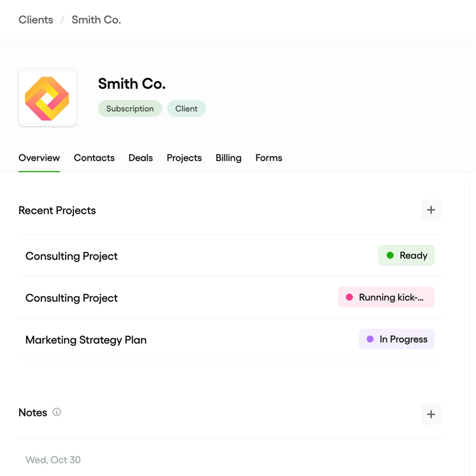The image size is (476, 476).
Task: Open the Deals tab
Action: 141,158
